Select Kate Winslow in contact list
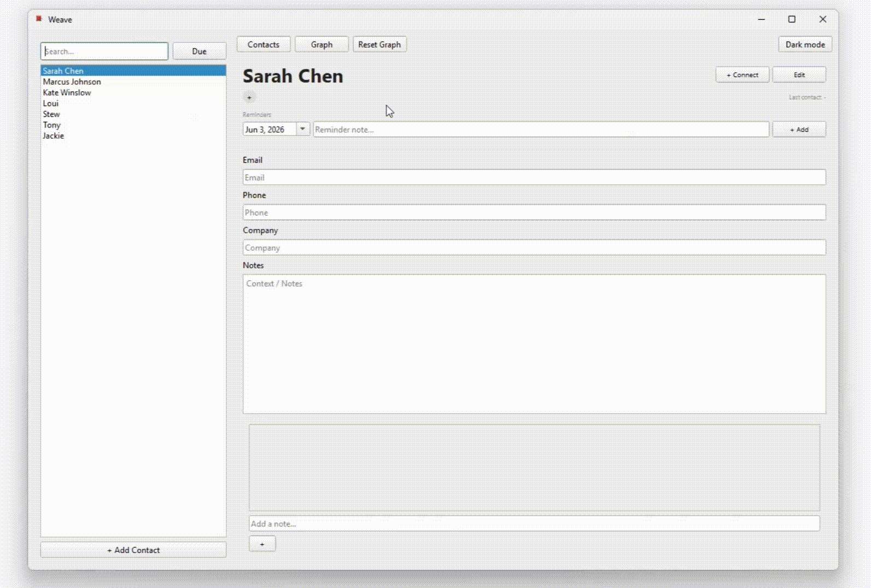Screen dimensions: 871x588 click(133, 92)
